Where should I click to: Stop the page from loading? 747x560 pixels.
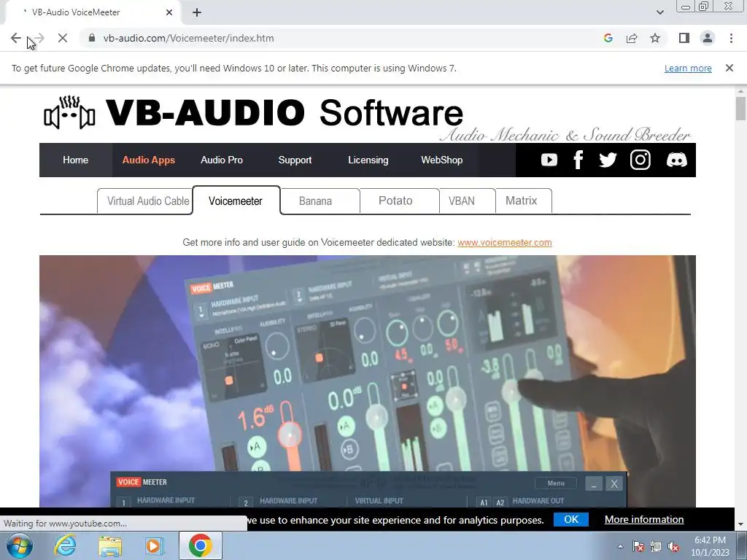[x=63, y=38]
